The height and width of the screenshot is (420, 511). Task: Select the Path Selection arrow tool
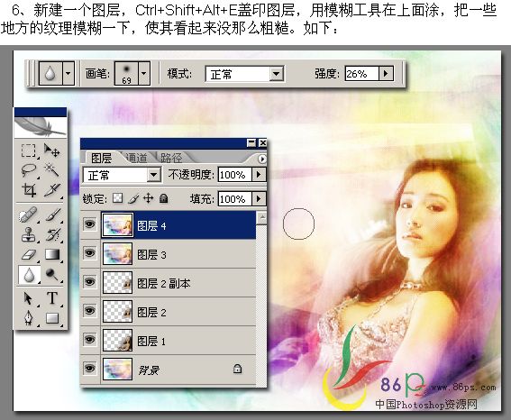click(x=28, y=298)
